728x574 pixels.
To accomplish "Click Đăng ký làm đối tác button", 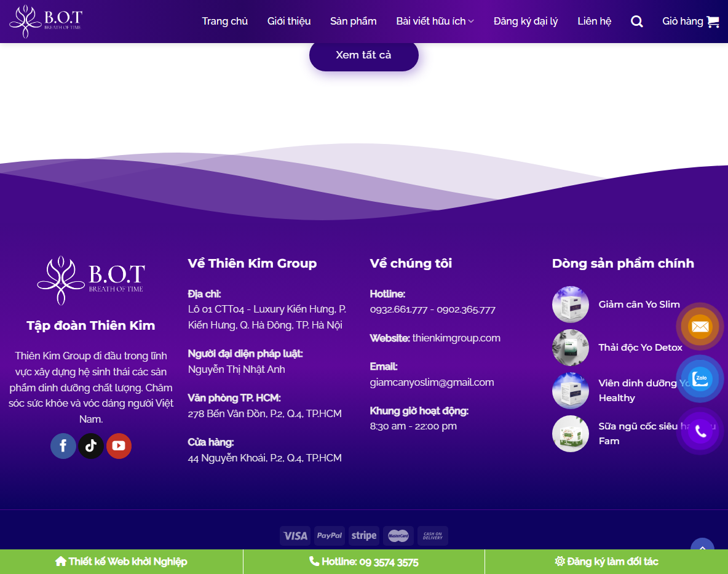I will coord(606,562).
